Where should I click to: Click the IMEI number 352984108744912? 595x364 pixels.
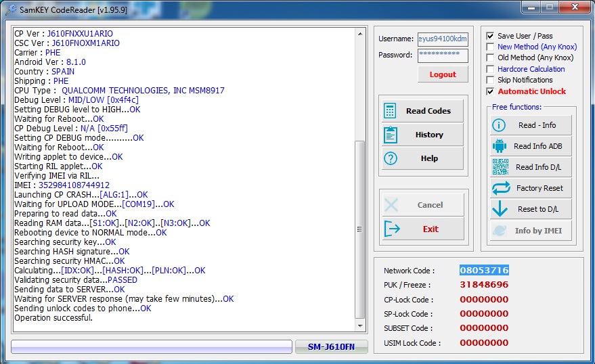pos(74,185)
